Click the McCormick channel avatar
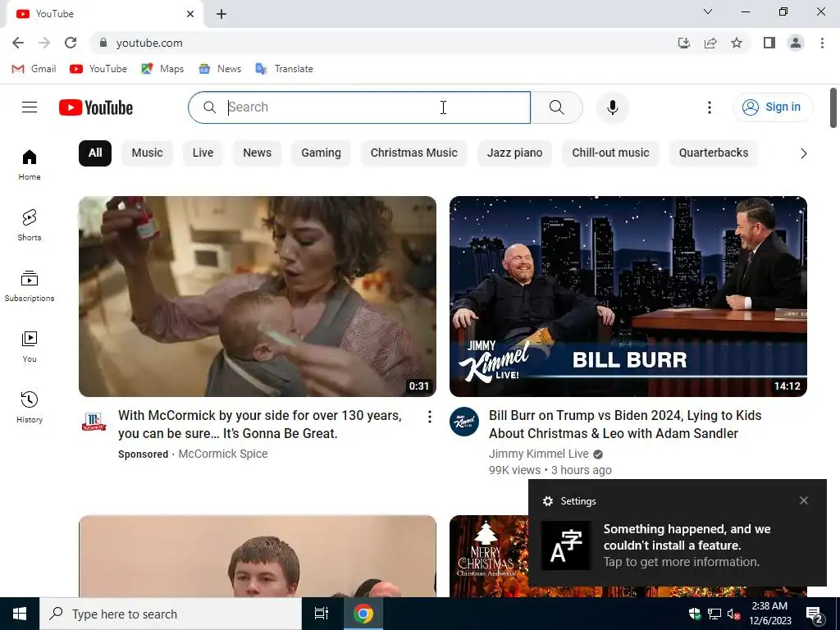The height and width of the screenshot is (630, 840). pos(94,421)
